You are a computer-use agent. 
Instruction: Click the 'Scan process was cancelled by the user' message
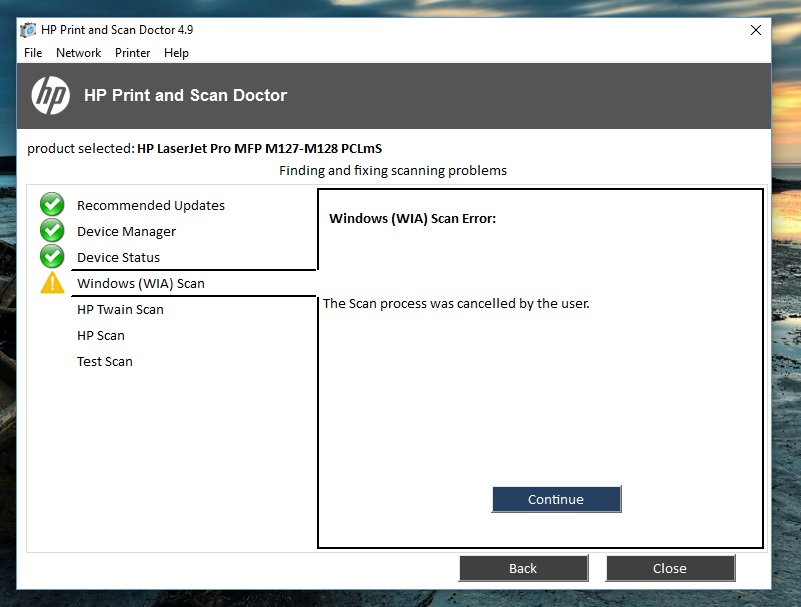[x=456, y=304]
